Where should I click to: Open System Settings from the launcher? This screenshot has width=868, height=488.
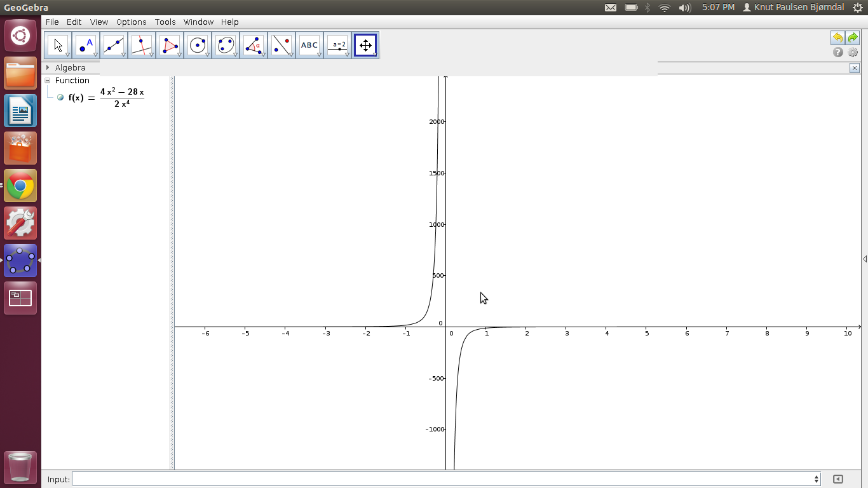pos(20,223)
